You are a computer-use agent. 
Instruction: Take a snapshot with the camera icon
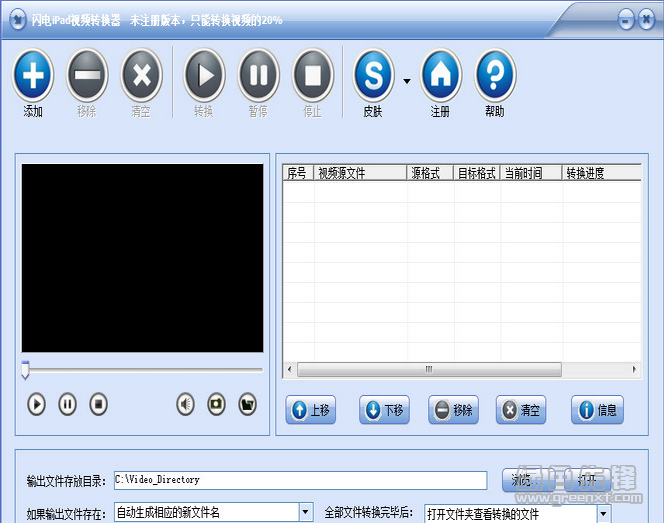coord(216,404)
